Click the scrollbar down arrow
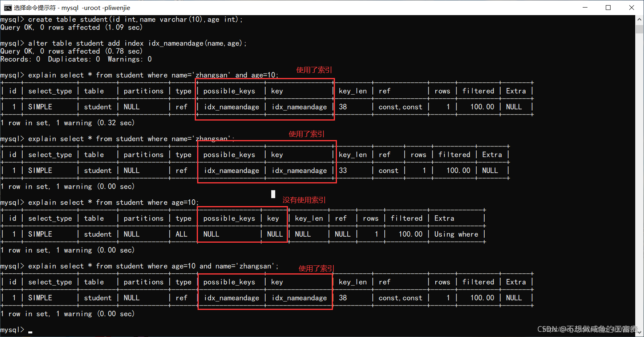The height and width of the screenshot is (337, 644). (x=640, y=332)
